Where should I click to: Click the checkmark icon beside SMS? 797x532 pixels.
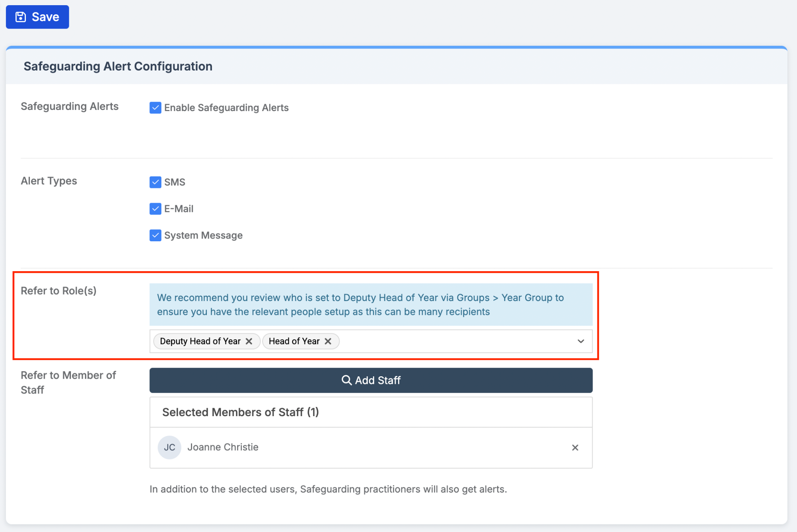155,182
